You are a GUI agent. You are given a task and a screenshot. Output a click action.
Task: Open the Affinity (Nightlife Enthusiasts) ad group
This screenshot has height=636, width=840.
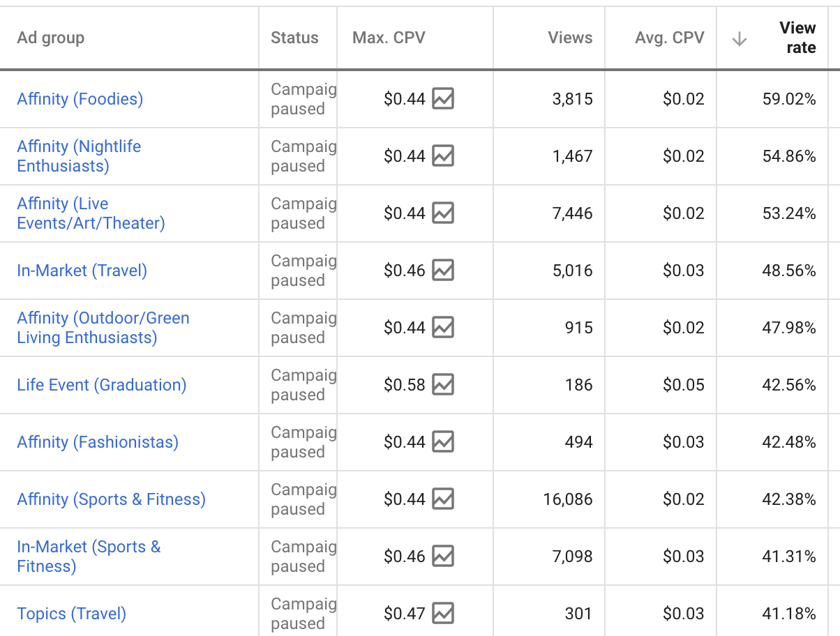tap(79, 156)
